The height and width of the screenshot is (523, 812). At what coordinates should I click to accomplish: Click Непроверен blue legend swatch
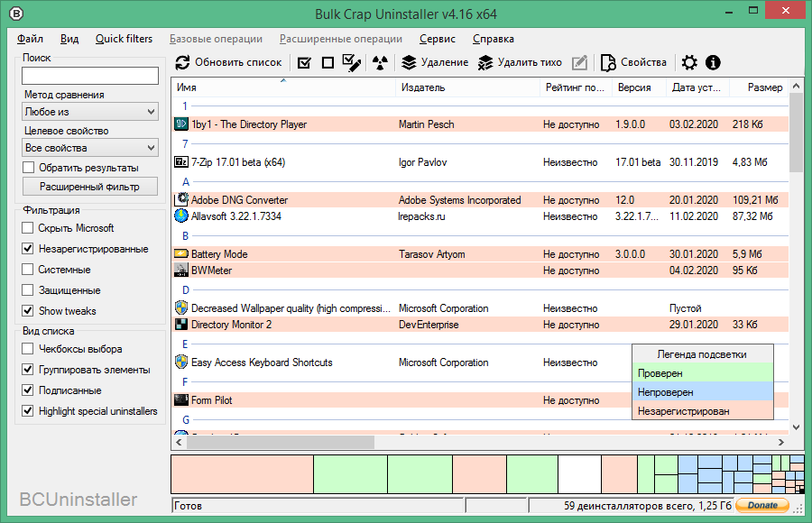point(703,392)
